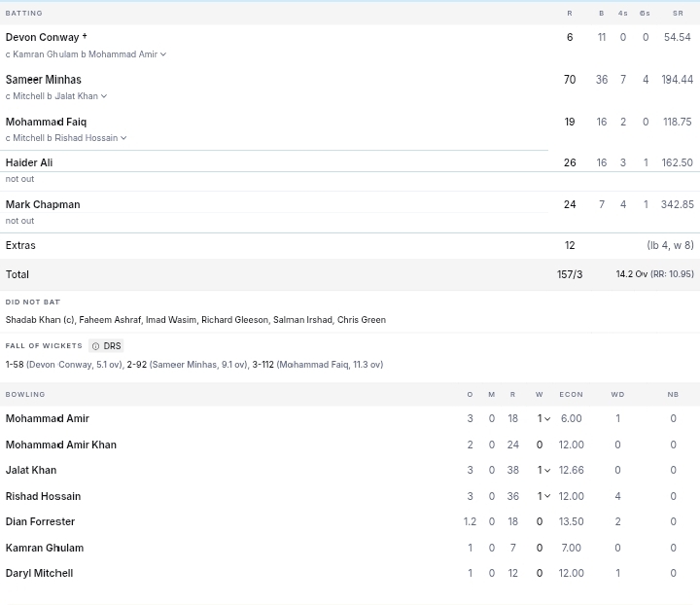Click Dian Forrester in bowling list

(40, 522)
